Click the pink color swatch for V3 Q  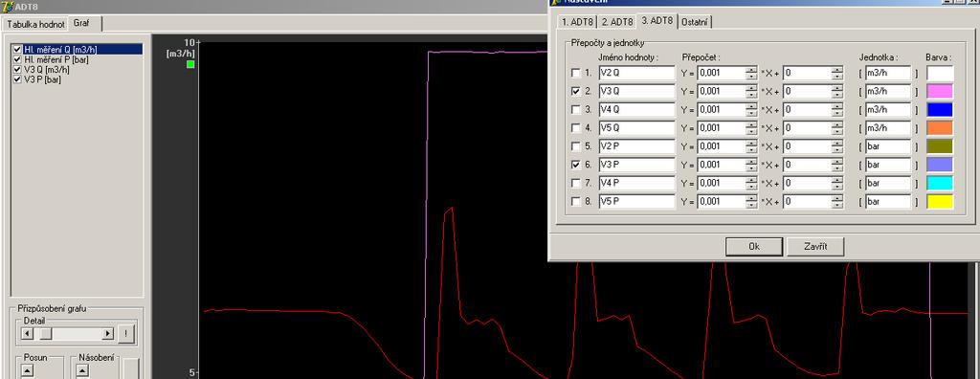[x=940, y=92]
